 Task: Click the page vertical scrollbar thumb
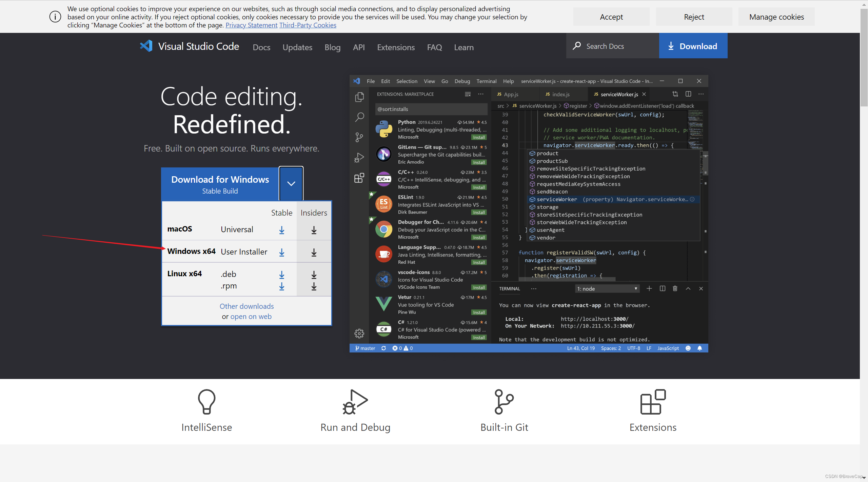click(x=864, y=58)
